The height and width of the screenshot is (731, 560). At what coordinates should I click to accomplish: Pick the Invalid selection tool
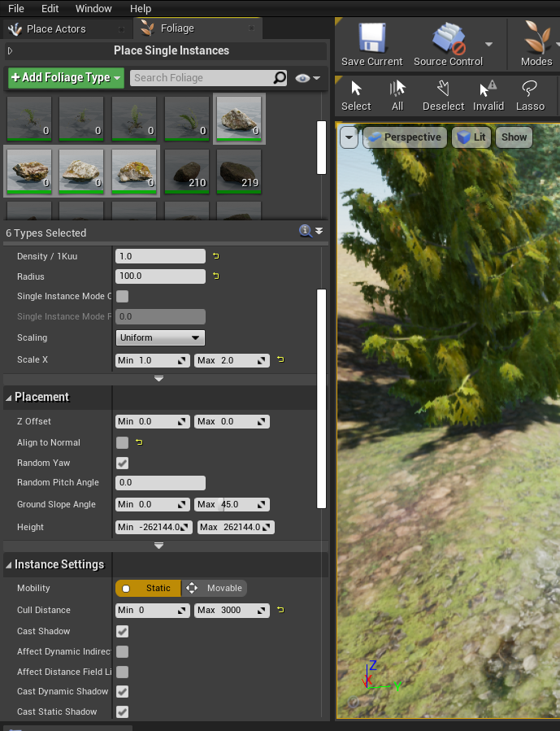[x=488, y=96]
